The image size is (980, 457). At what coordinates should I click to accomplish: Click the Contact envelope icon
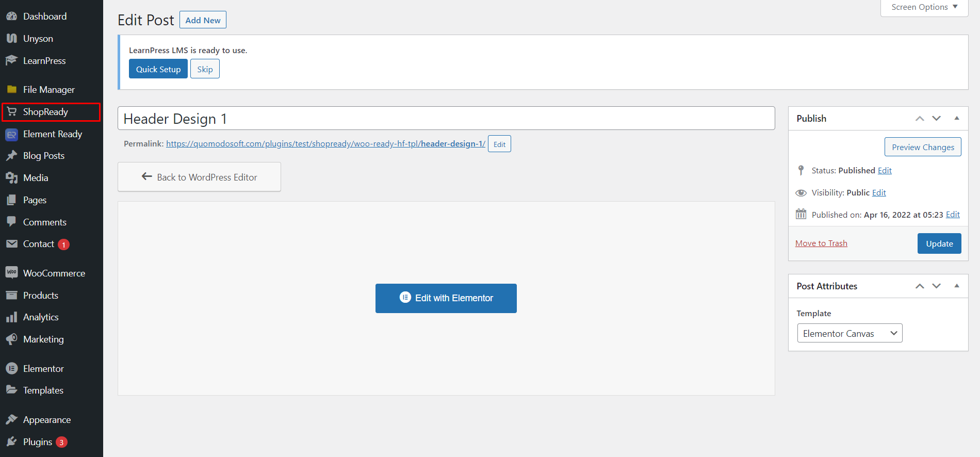tap(12, 244)
